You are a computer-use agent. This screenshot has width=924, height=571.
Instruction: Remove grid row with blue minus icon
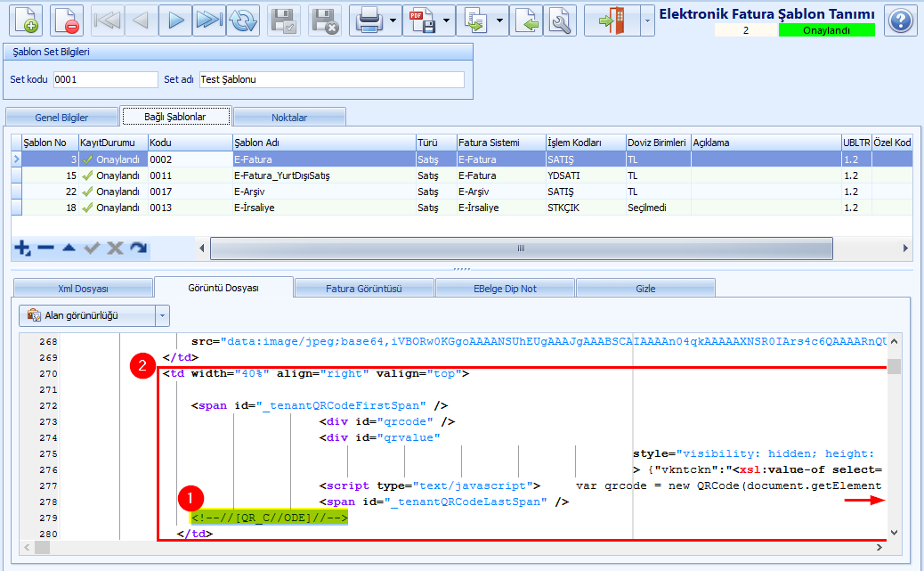[x=46, y=249]
